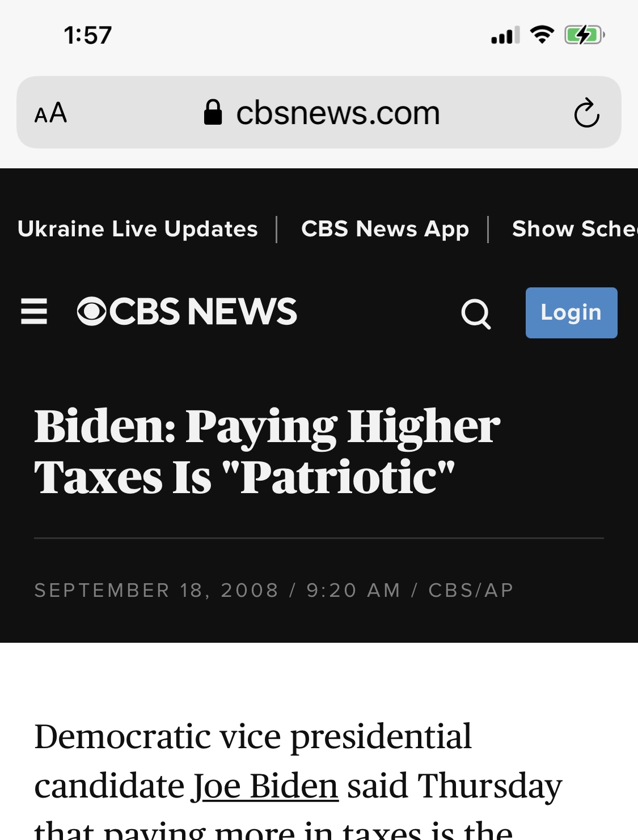
Task: Tap the Wi-Fi status icon
Action: (542, 35)
